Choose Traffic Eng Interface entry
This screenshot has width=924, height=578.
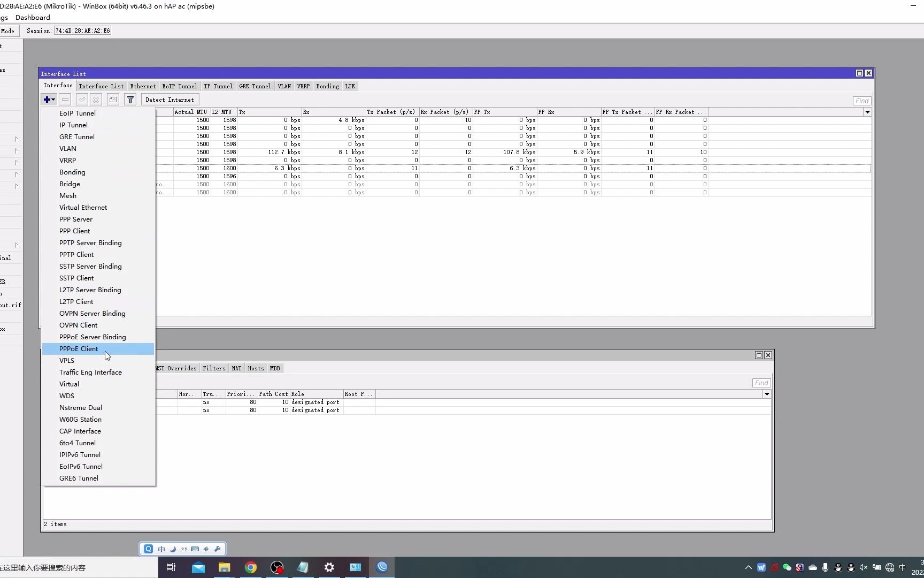coord(98,372)
